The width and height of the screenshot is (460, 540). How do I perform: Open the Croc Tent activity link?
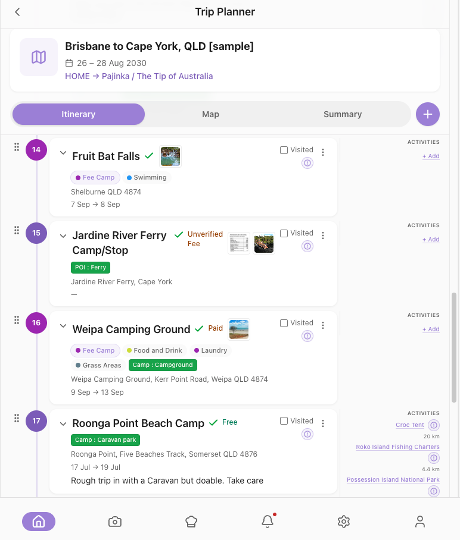click(410, 425)
